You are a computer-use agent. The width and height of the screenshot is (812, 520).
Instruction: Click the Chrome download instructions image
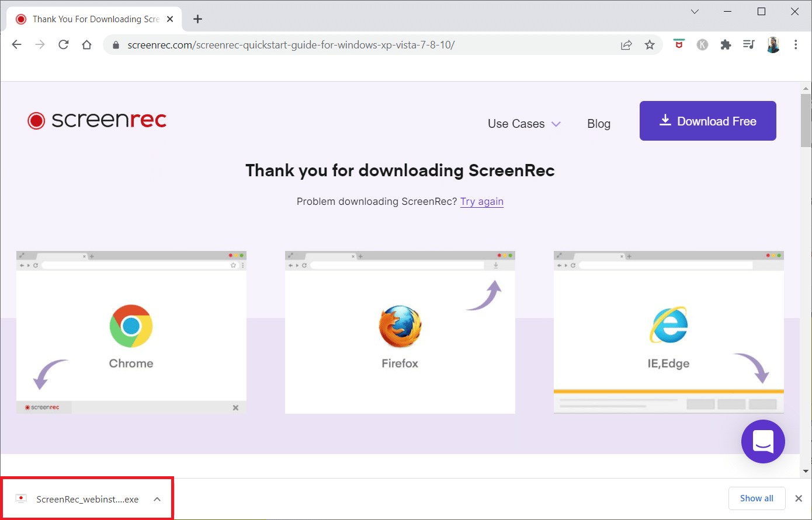131,333
